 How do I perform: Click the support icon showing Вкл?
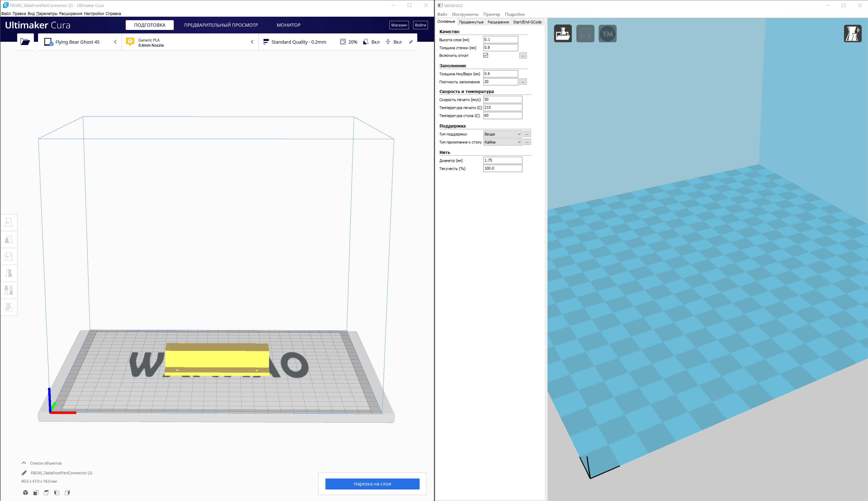tap(366, 42)
